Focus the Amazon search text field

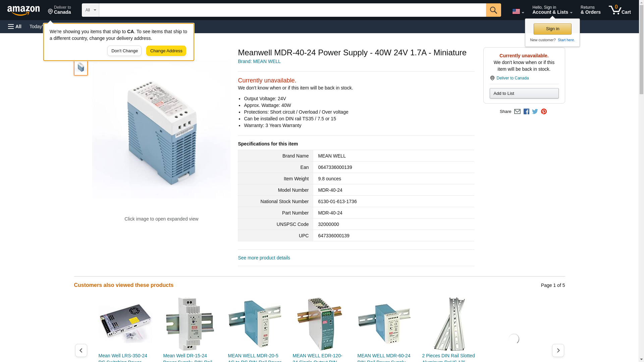point(292,10)
